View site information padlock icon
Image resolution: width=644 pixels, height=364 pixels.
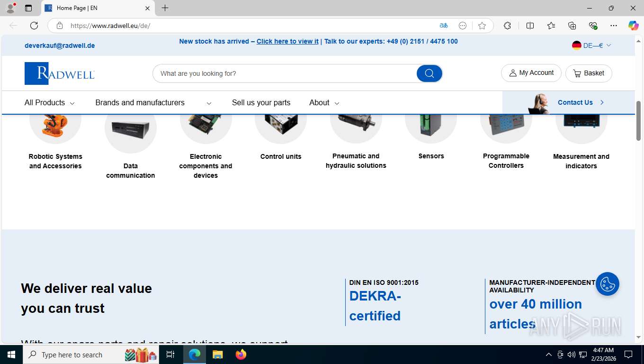point(60,26)
